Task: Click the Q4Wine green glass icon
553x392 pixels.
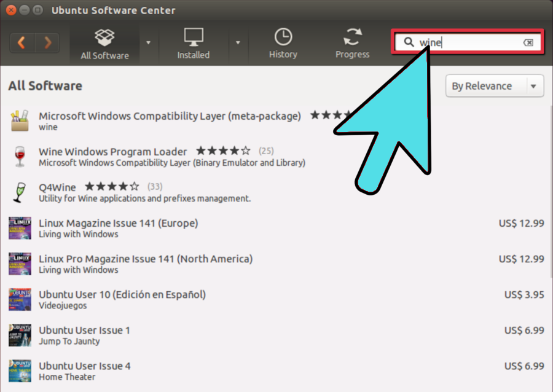Action: 20,192
